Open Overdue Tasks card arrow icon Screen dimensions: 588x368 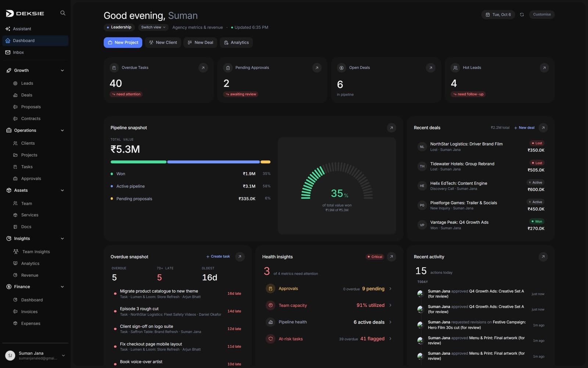[203, 68]
